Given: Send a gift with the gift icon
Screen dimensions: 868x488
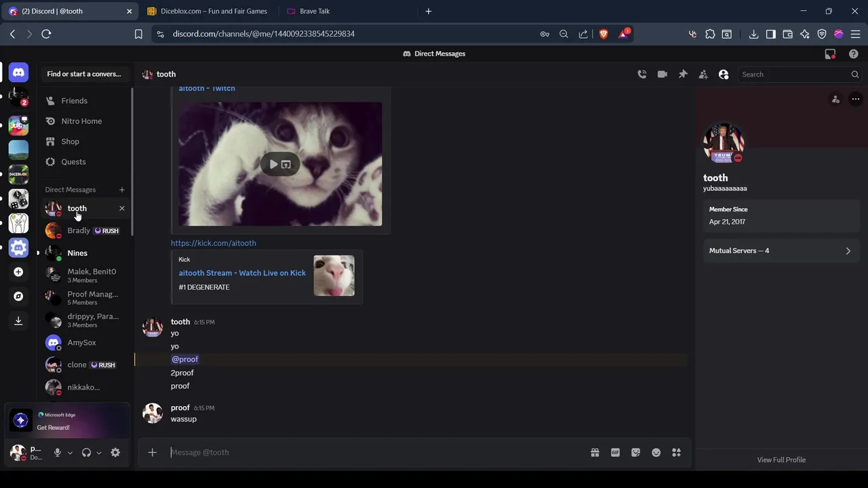Looking at the screenshot, I should pyautogui.click(x=595, y=453).
